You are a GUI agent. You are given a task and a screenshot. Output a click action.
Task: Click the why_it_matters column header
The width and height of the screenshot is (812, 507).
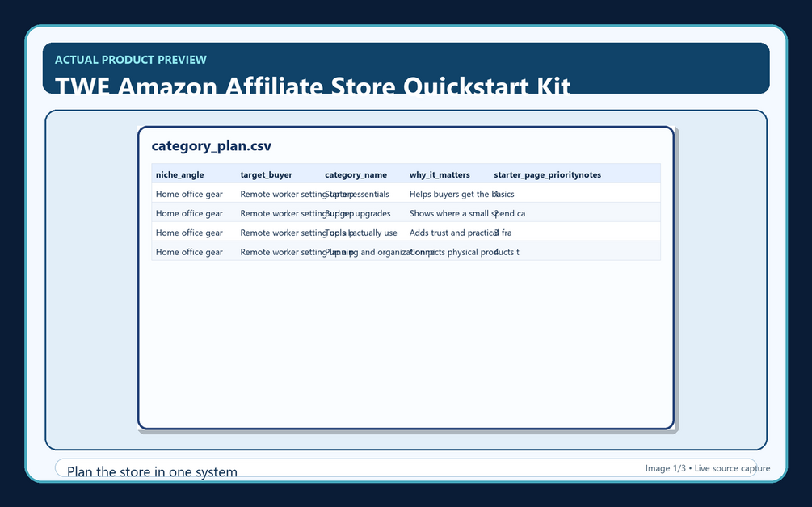tap(440, 175)
